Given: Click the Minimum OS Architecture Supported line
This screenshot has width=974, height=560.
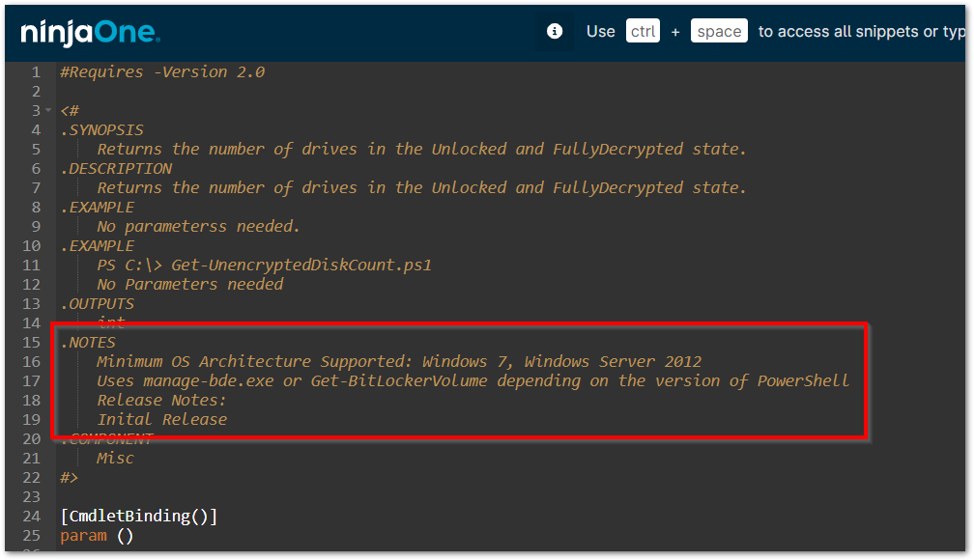Looking at the screenshot, I should click(398, 361).
